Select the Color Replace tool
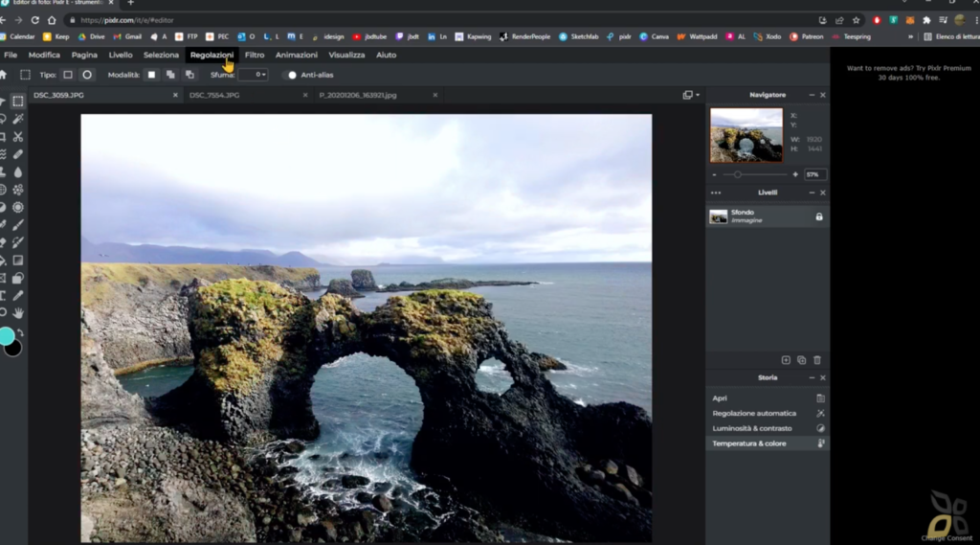The image size is (980, 545). click(18, 242)
